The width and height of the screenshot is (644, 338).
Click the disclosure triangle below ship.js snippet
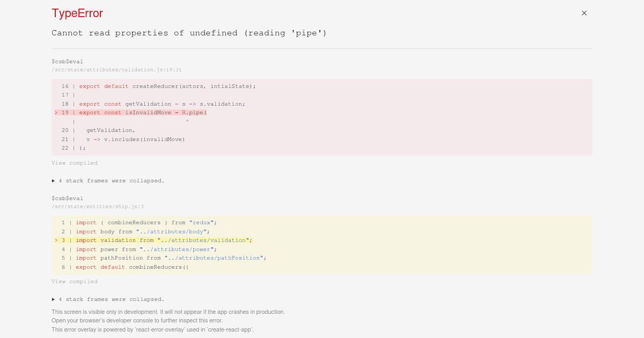click(x=54, y=299)
